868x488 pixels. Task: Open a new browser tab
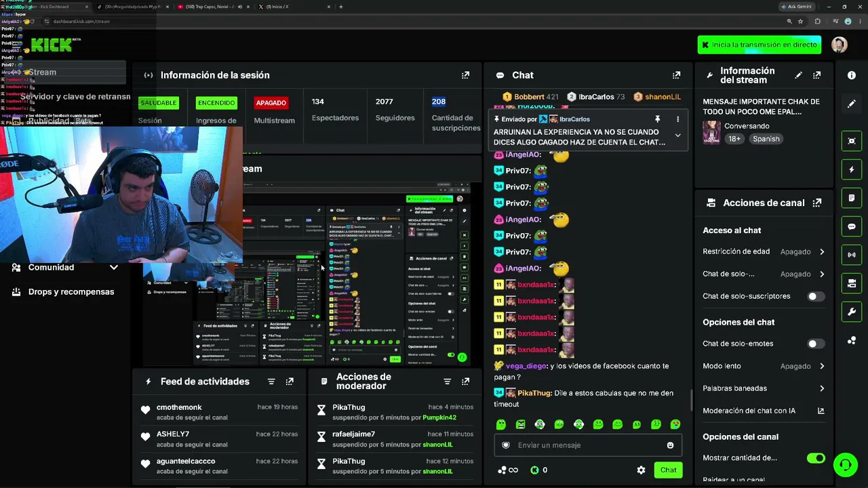click(x=341, y=7)
